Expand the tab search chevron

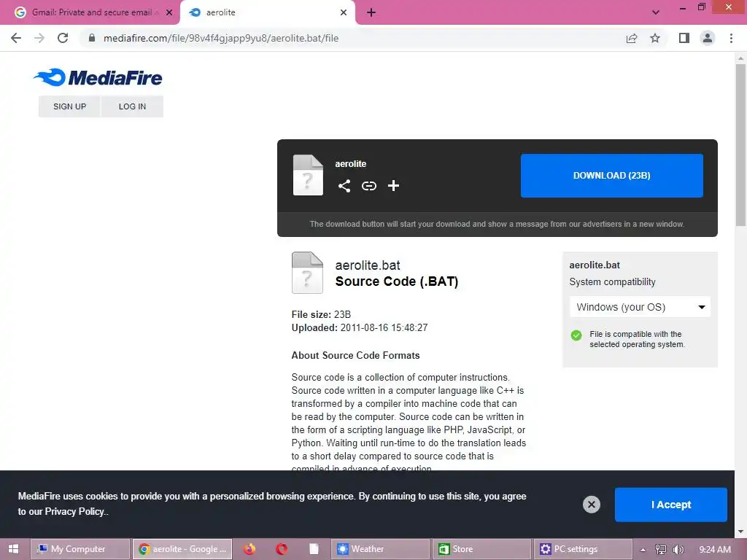(x=656, y=12)
